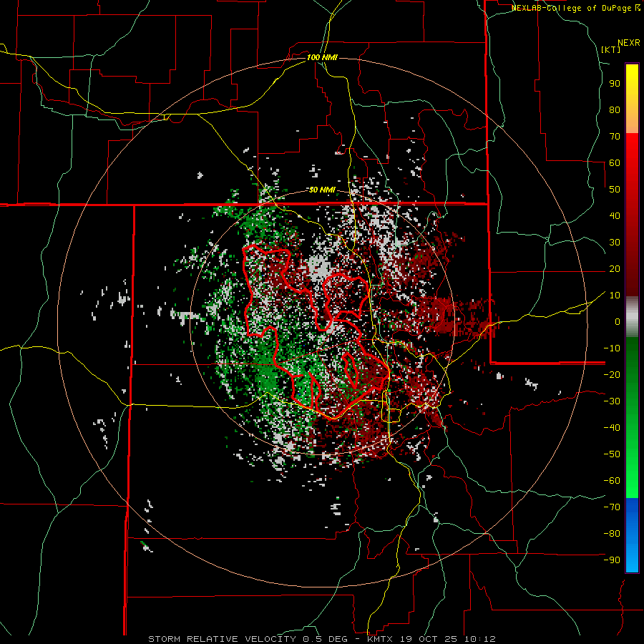Image resolution: width=644 pixels, height=644 pixels.
Task: Click the 50 value on velocity scale
Action: pyautogui.click(x=615, y=190)
